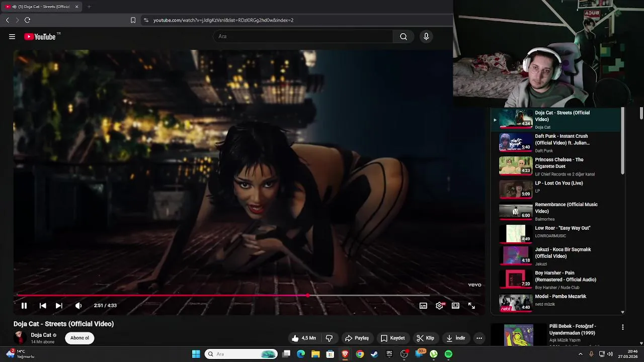
Task: Play Boy Harsher - Pain (Remastered)
Action: [x=556, y=280]
